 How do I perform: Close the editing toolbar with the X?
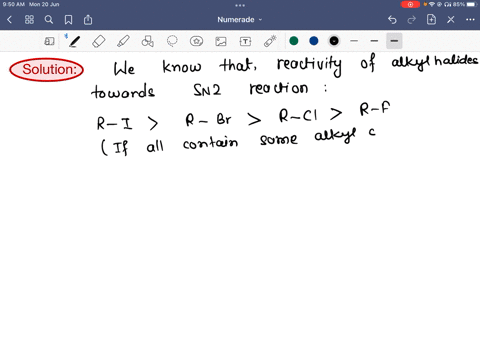click(451, 20)
